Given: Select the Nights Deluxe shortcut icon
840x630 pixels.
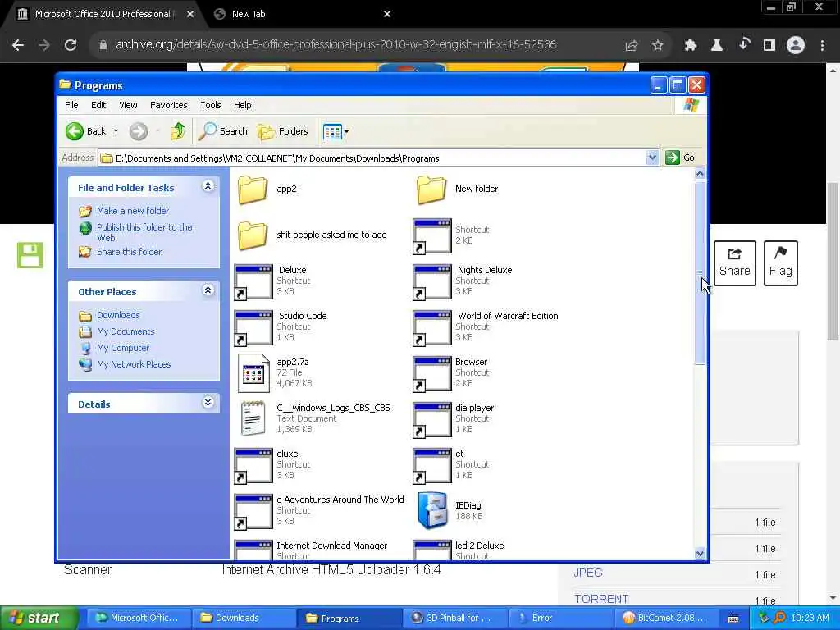Looking at the screenshot, I should coord(431,282).
